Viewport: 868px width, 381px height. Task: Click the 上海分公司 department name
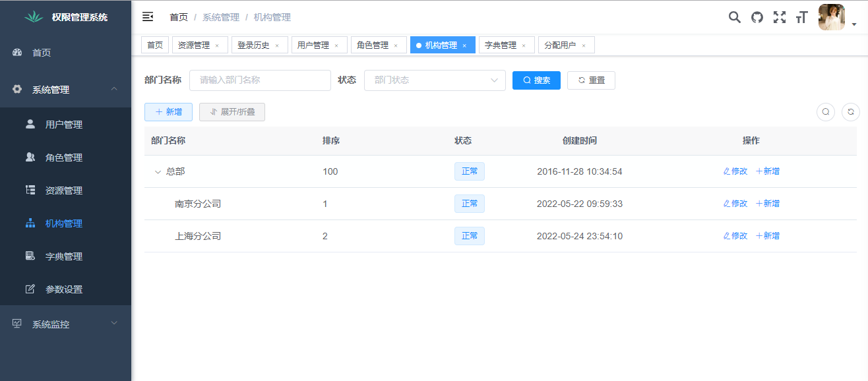point(198,236)
